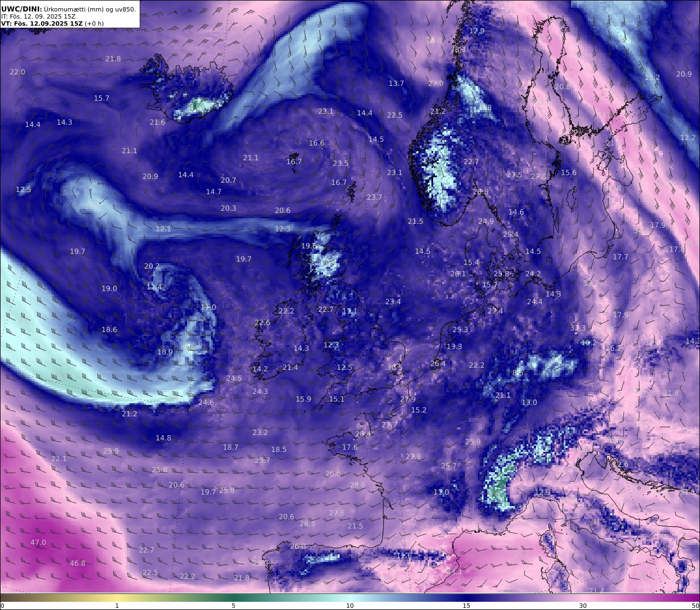Click the 12.1 value label
Viewport: 700px width, 610px height.
pyautogui.click(x=164, y=229)
